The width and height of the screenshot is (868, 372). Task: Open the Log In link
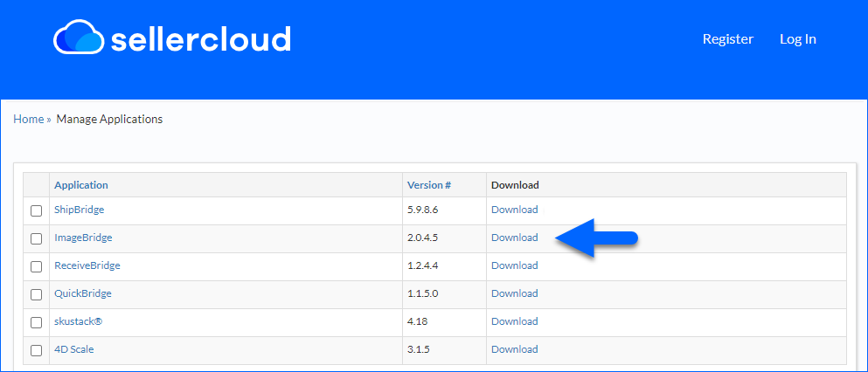pyautogui.click(x=798, y=39)
